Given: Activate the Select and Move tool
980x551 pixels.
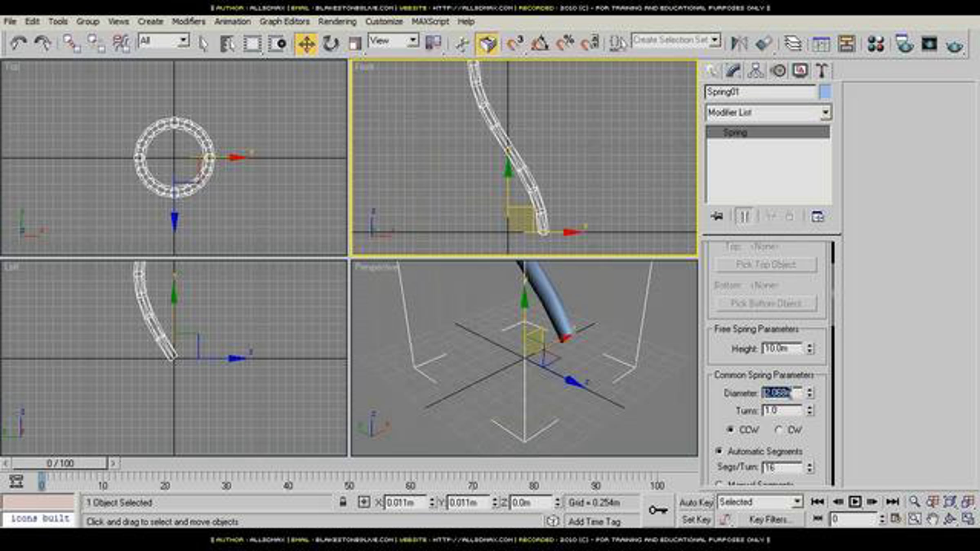Looking at the screenshot, I should (x=306, y=43).
